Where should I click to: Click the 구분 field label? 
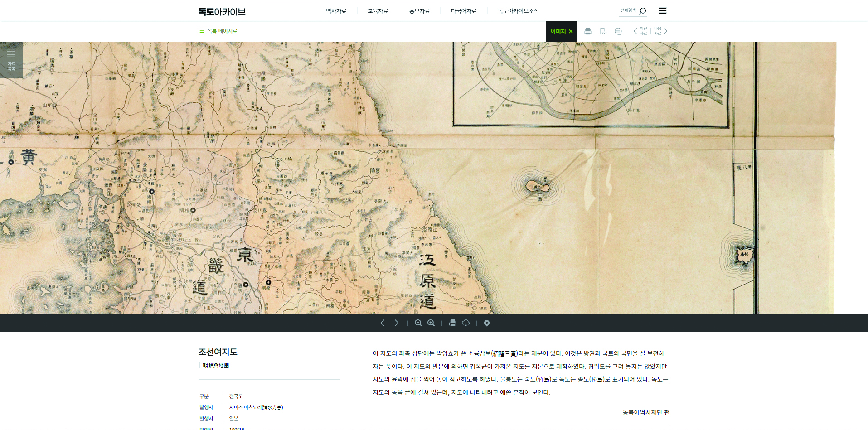coord(204,396)
